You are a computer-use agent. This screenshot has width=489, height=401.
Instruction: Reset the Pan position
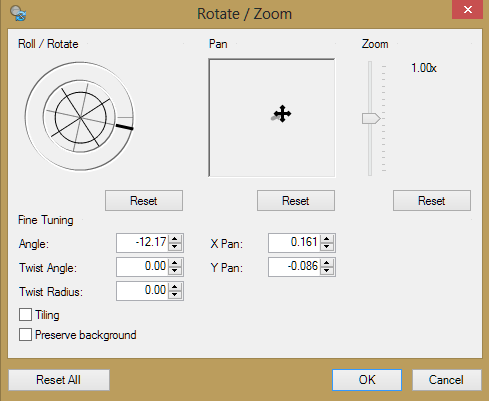[x=296, y=201]
